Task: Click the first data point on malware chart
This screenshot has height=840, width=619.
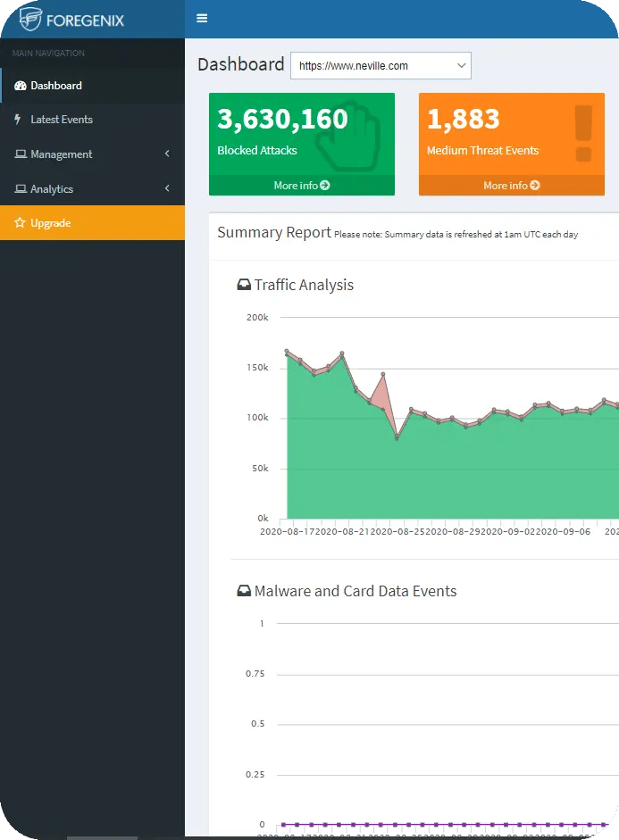Action: tap(283, 824)
